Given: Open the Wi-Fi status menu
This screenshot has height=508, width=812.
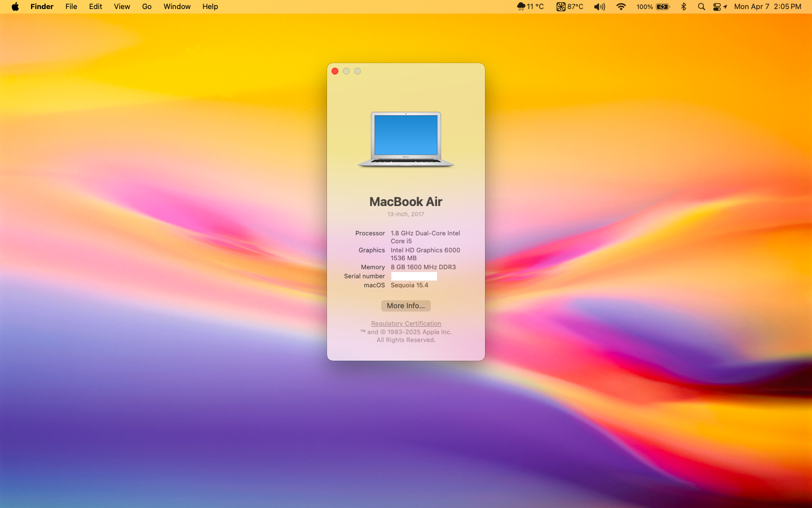Looking at the screenshot, I should coord(621,7).
